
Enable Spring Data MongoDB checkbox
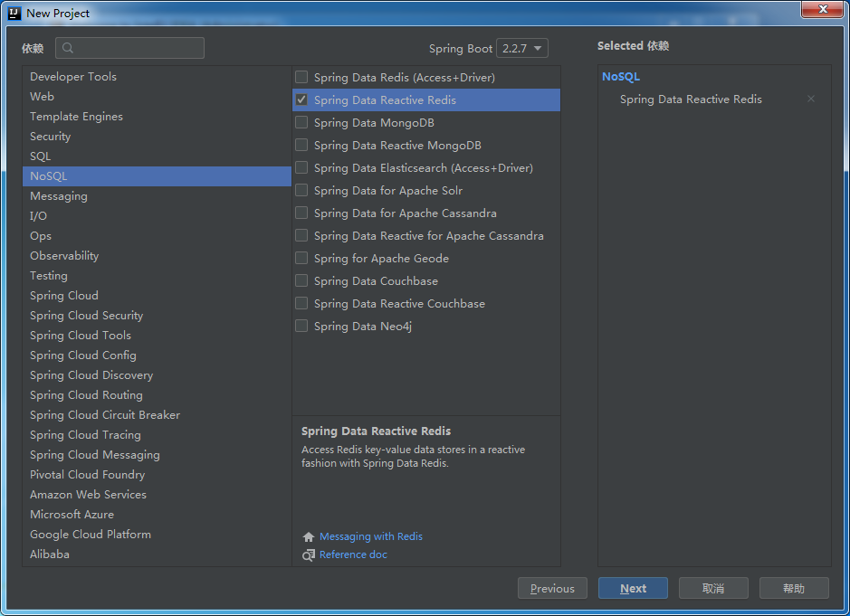301,122
